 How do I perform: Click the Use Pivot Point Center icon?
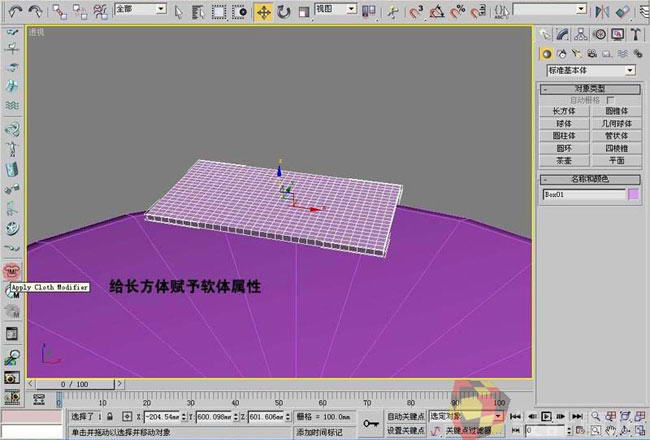pos(369,12)
